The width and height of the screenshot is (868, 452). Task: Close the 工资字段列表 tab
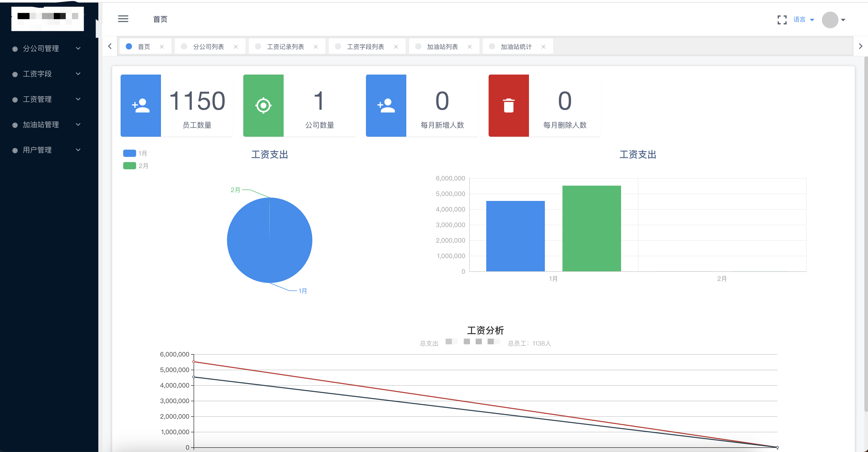pyautogui.click(x=396, y=47)
